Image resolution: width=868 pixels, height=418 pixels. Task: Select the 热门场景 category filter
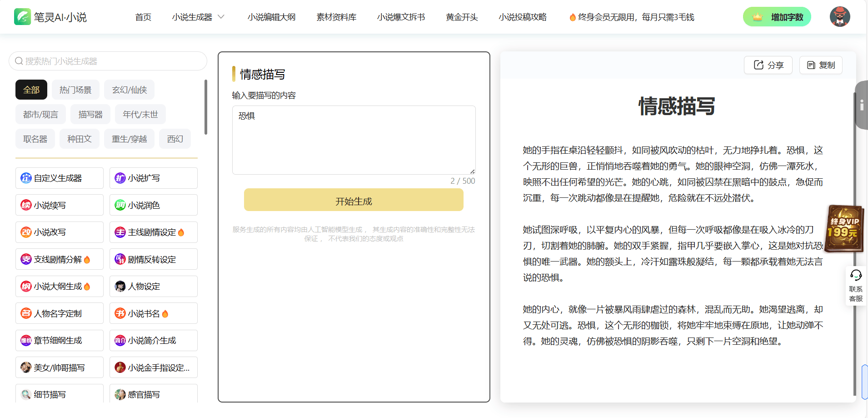pyautogui.click(x=75, y=90)
